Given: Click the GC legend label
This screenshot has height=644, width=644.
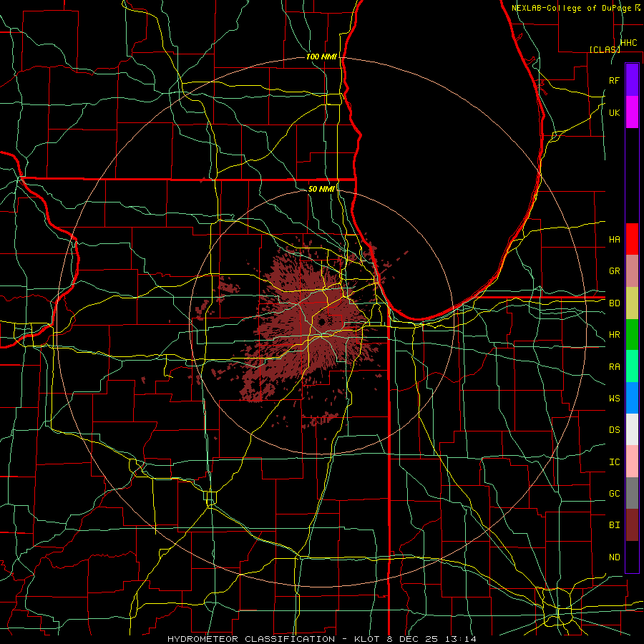Looking at the screenshot, I should [x=615, y=494].
